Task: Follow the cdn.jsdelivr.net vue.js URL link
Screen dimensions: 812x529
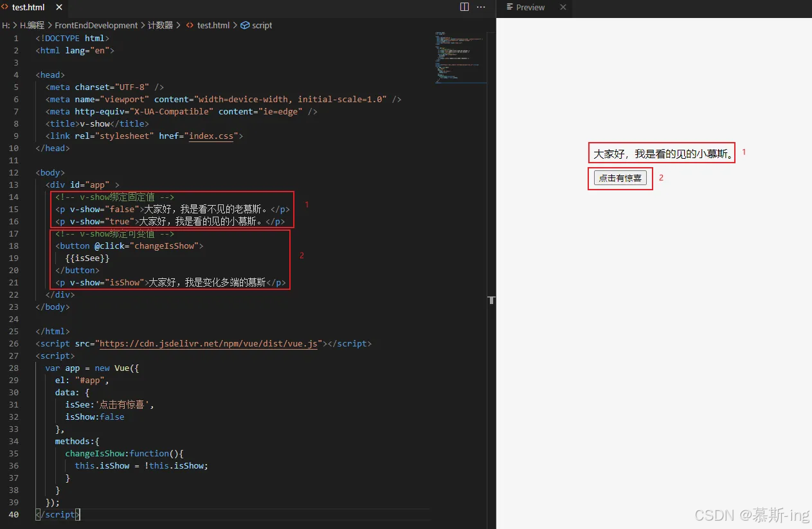Action: (x=209, y=344)
